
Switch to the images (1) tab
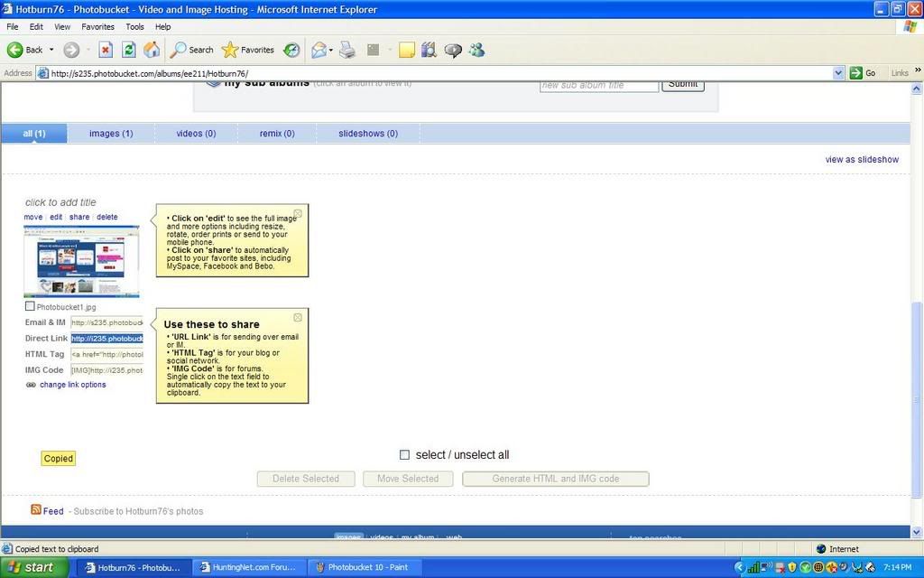pos(111,134)
